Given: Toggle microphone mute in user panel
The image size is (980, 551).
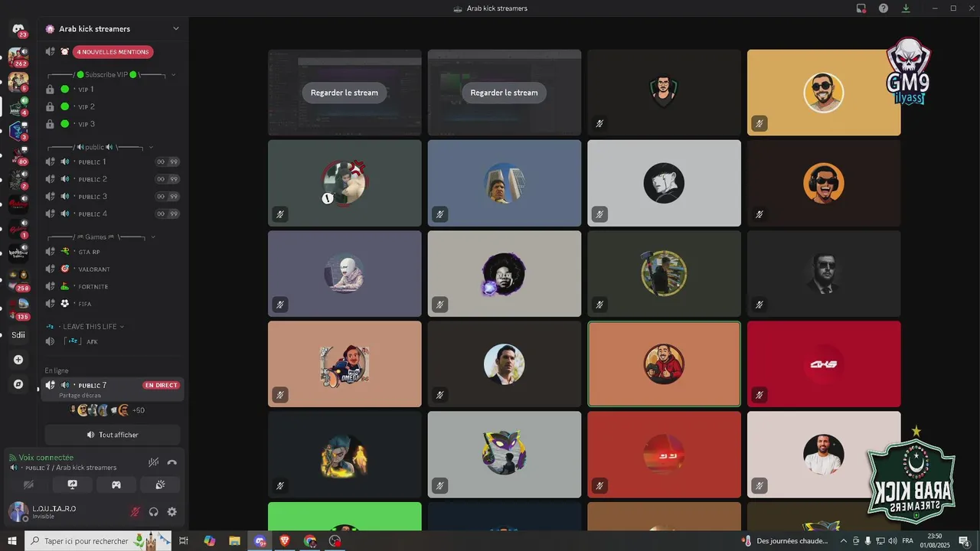Looking at the screenshot, I should click(136, 512).
